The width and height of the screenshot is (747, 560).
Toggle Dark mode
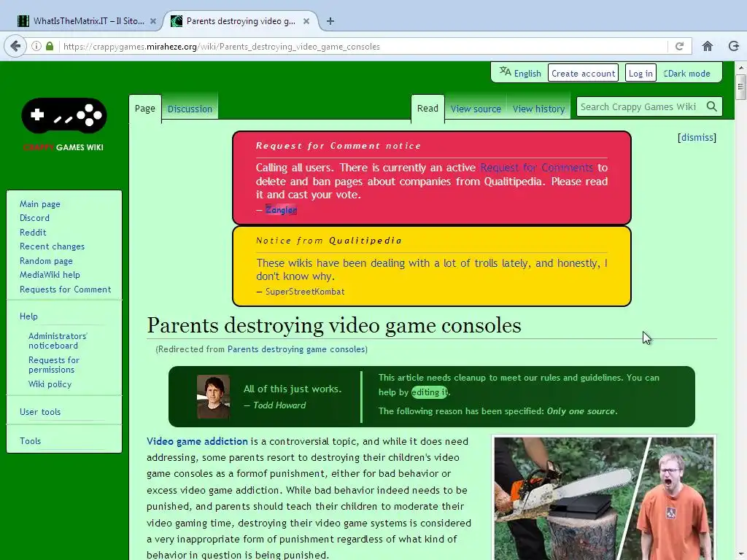pos(686,74)
